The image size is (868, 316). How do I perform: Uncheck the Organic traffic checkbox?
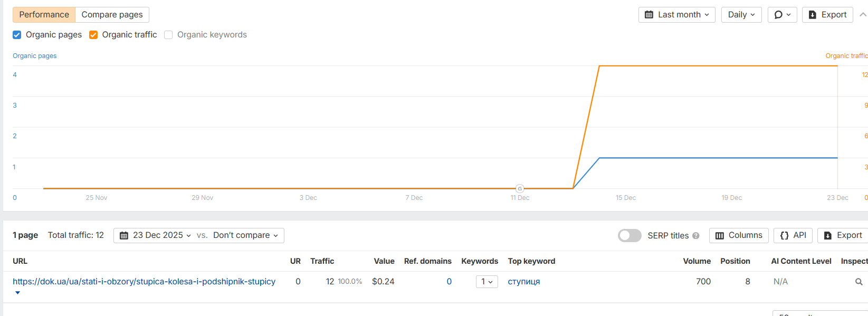(93, 35)
